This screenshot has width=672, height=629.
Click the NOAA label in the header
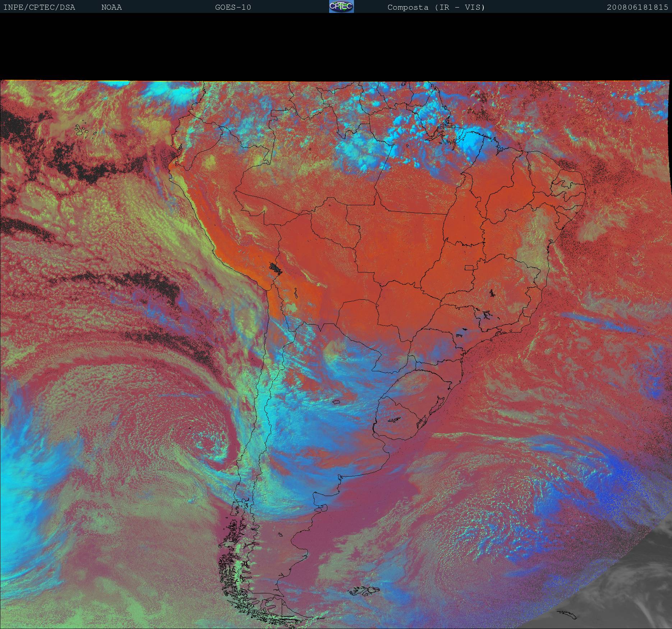(x=112, y=8)
